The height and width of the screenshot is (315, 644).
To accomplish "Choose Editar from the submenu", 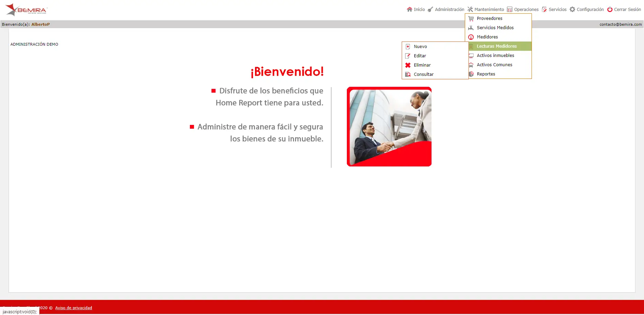I will pos(435,56).
